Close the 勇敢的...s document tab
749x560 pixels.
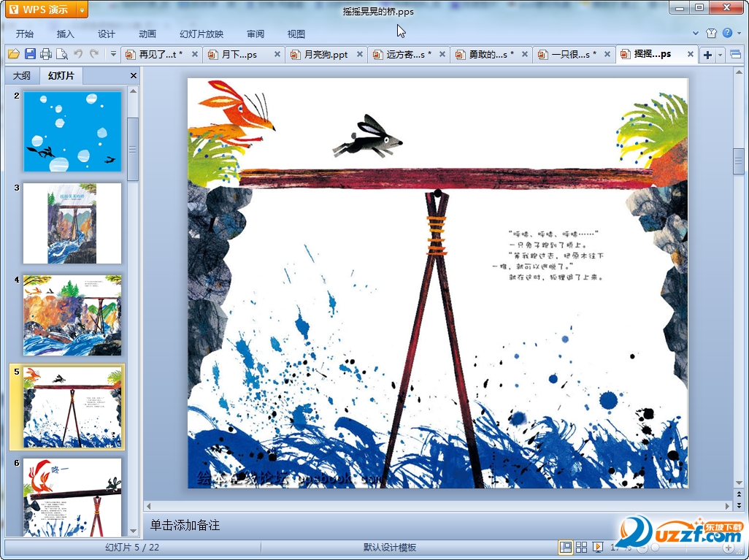[524, 55]
